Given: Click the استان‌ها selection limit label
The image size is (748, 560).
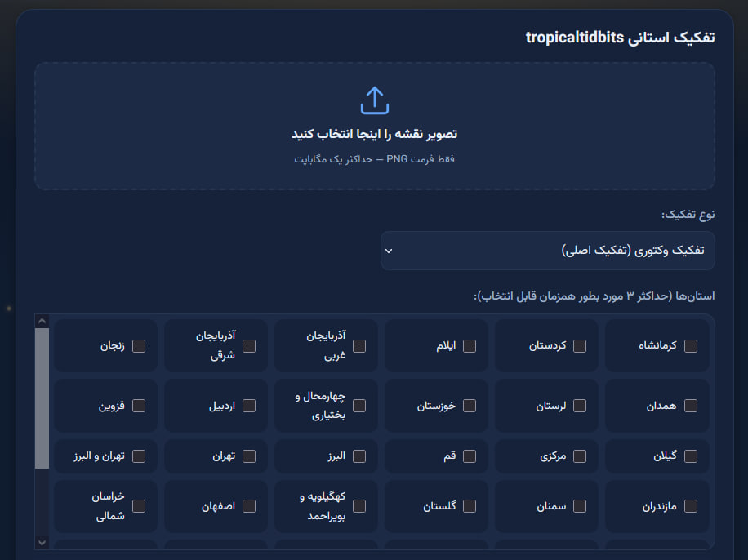Looking at the screenshot, I should (594, 296).
